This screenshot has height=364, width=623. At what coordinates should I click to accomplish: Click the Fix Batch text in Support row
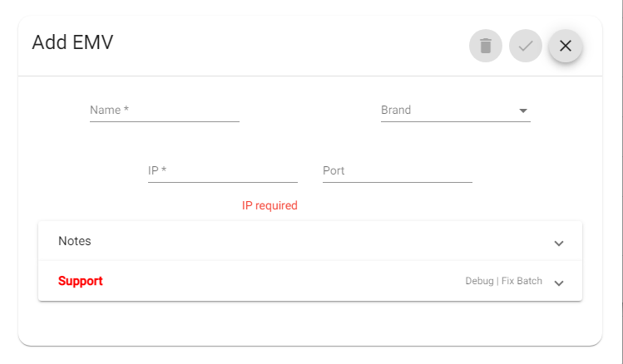pyautogui.click(x=522, y=281)
